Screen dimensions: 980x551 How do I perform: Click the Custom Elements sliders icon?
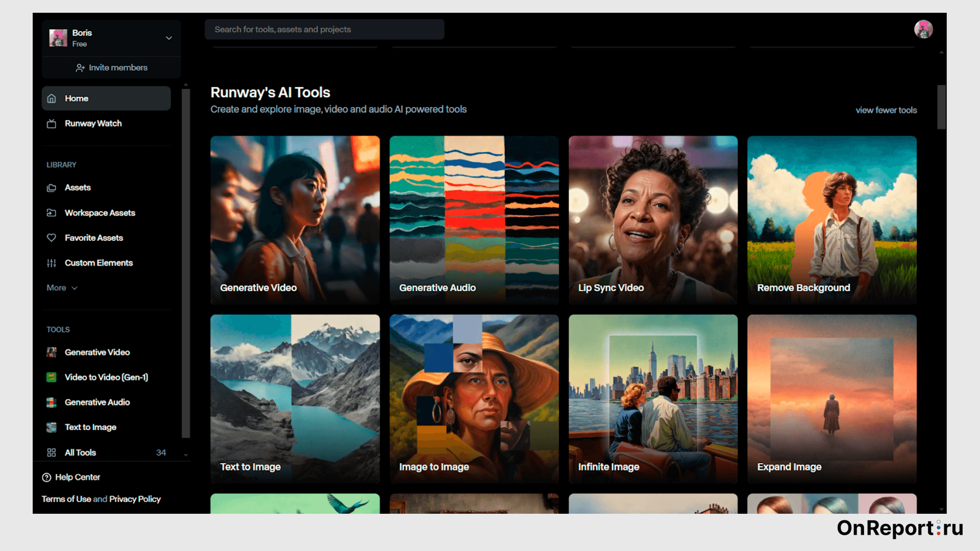click(52, 263)
